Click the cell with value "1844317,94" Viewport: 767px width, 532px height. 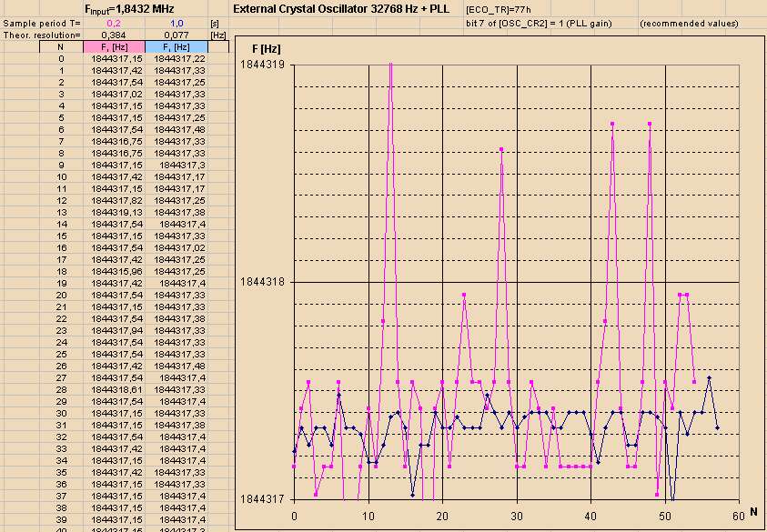pos(114,330)
